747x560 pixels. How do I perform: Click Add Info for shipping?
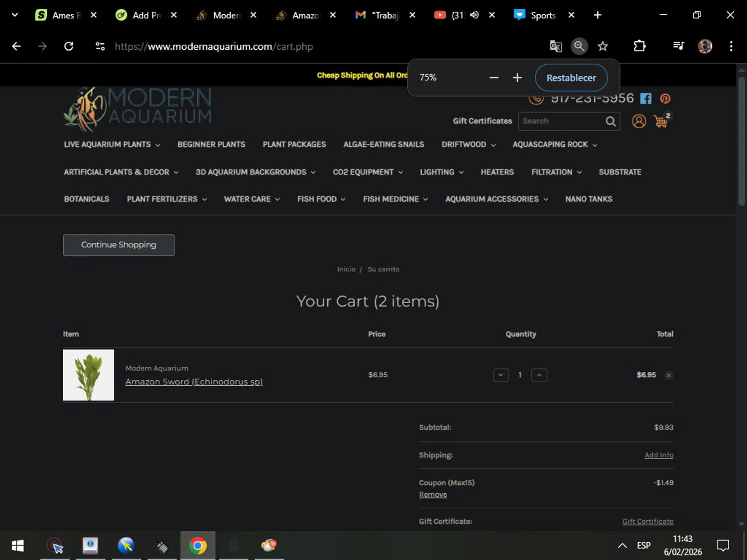click(659, 455)
